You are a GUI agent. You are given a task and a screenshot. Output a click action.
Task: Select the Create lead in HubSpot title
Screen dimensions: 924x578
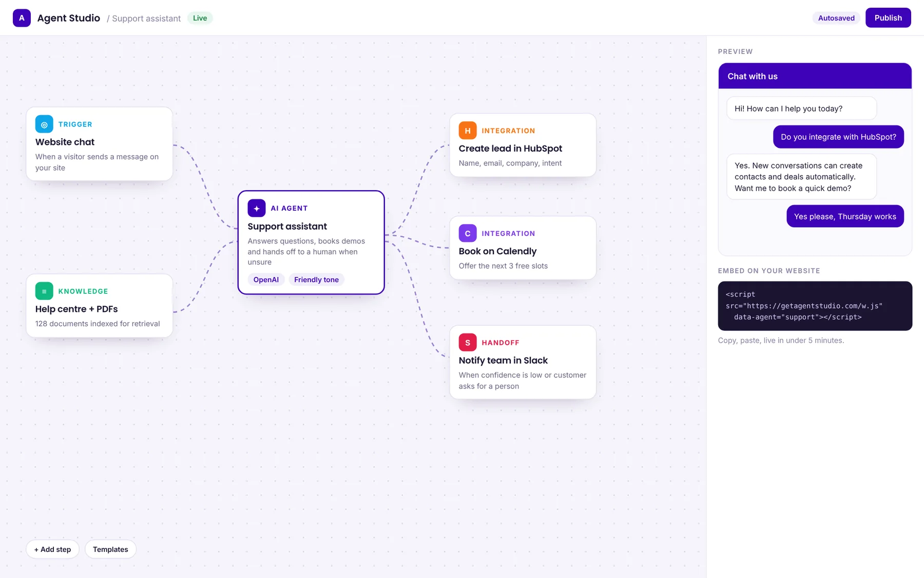click(510, 148)
